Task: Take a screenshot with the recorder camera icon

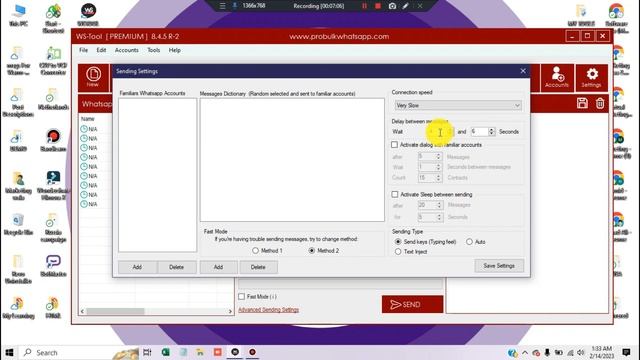Action: click(x=392, y=6)
